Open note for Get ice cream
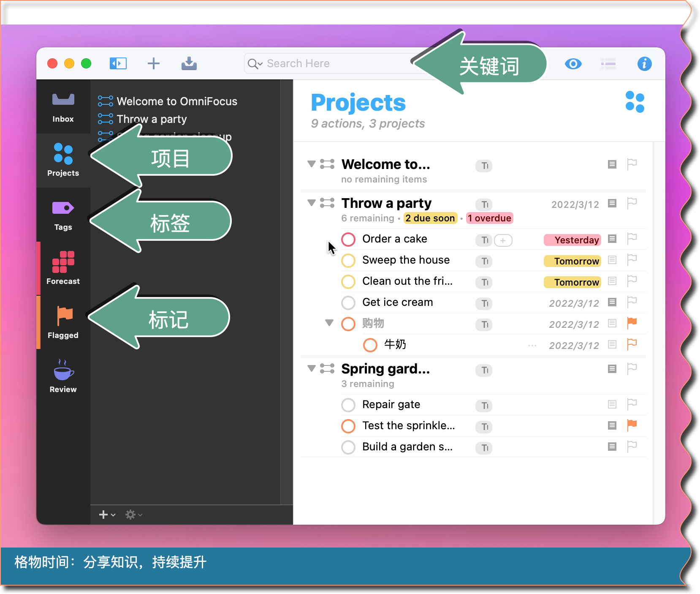 (612, 302)
